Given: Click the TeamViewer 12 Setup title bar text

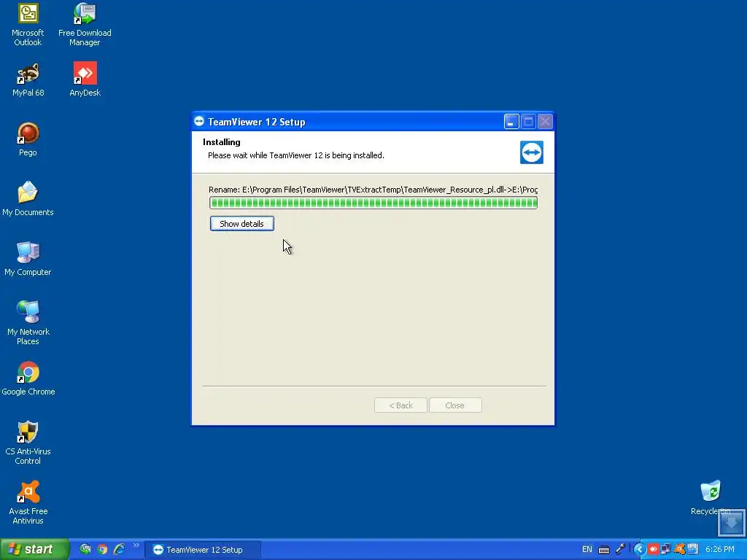Looking at the screenshot, I should point(256,122).
